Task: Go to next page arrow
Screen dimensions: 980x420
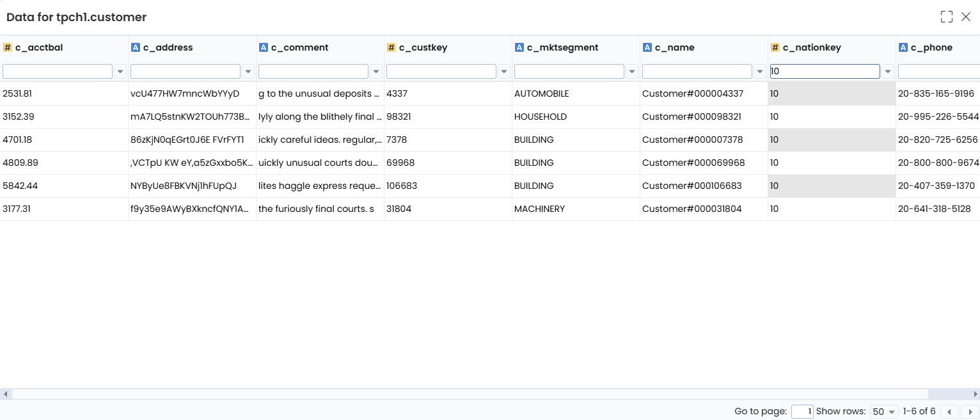Action: point(970,412)
